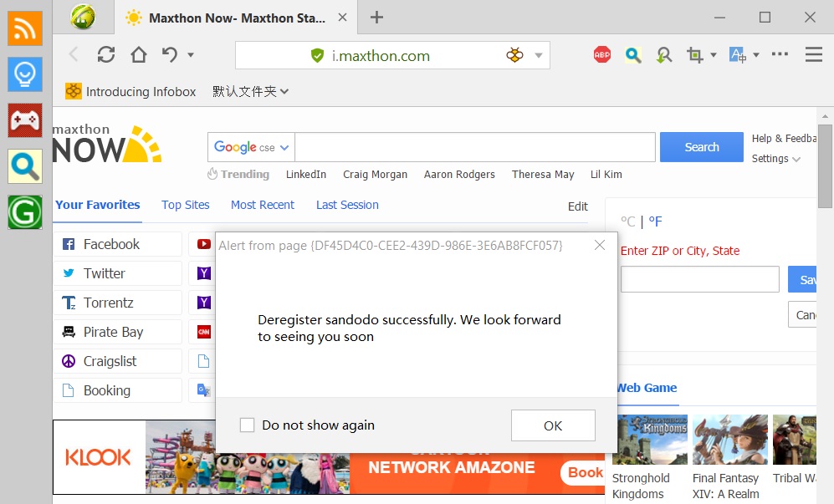Open the Craigslist favorite
Image resolution: width=834 pixels, height=504 pixels.
(118, 361)
